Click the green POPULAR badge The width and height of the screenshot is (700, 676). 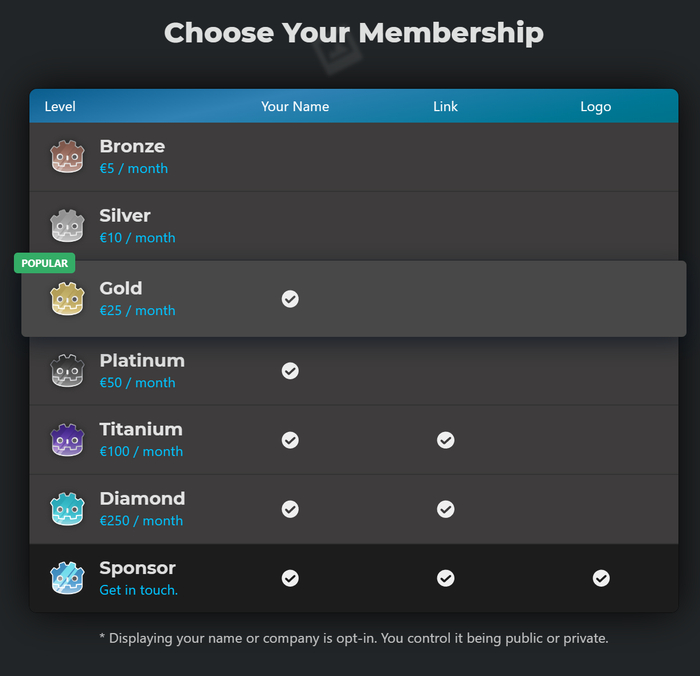(x=45, y=264)
